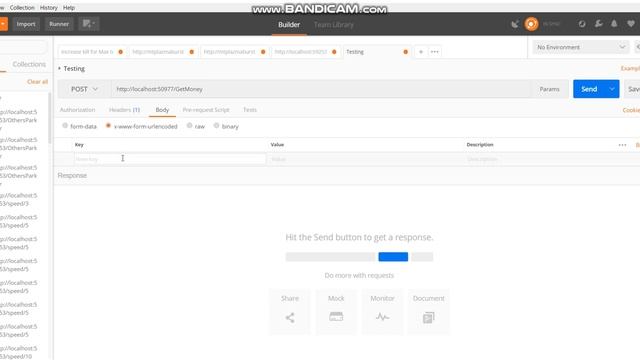Click the Document icon
Image resolution: width=640 pixels, height=360 pixels.
tap(429, 317)
